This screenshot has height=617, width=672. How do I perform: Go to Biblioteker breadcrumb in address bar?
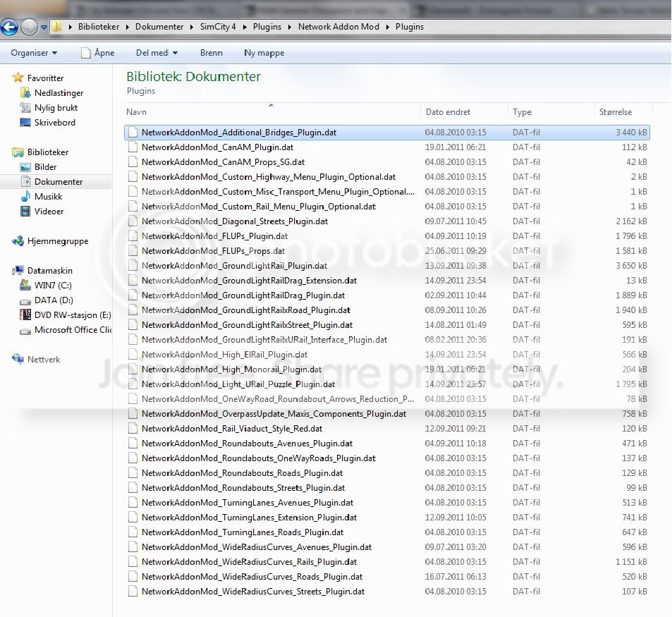click(x=99, y=27)
